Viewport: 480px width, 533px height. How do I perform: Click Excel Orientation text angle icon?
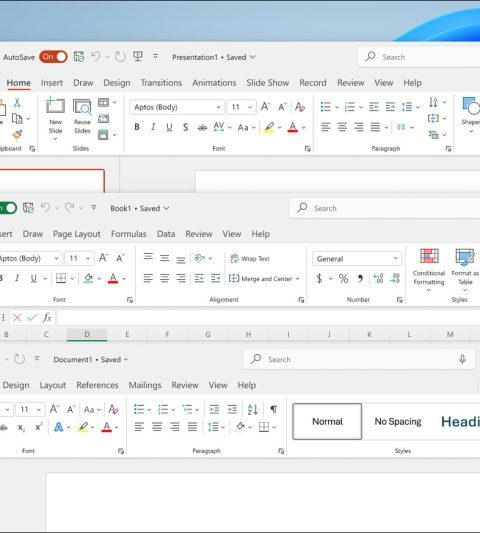200,258
